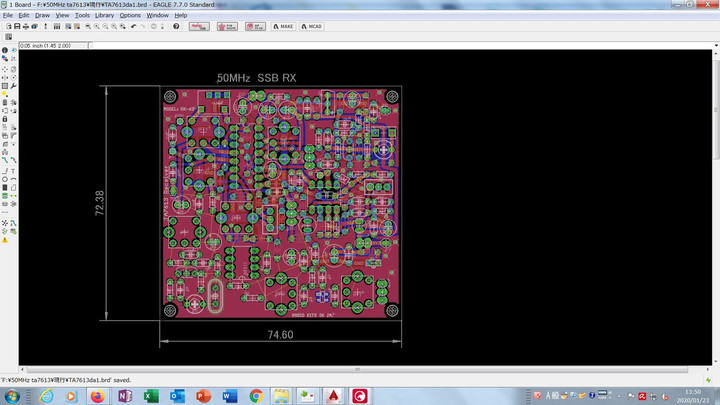Image resolution: width=720 pixels, height=405 pixels.
Task: Open the Library menu
Action: pyautogui.click(x=104, y=16)
